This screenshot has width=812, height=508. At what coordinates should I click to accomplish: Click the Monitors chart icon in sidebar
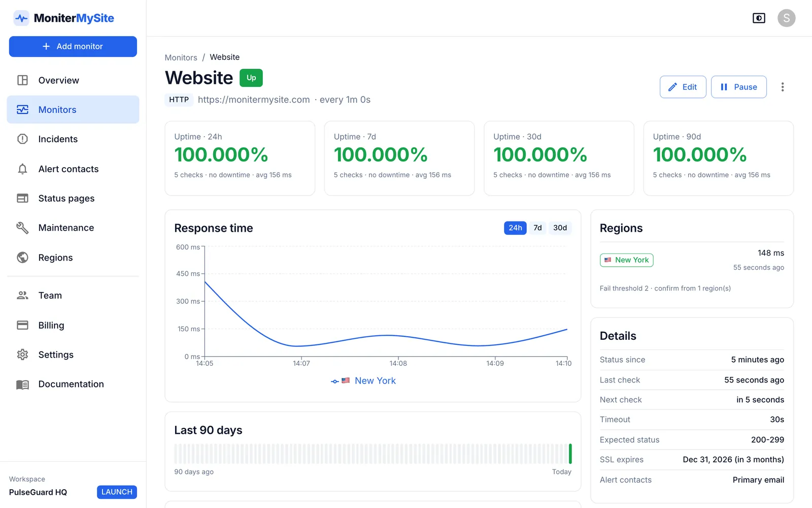[x=22, y=110]
